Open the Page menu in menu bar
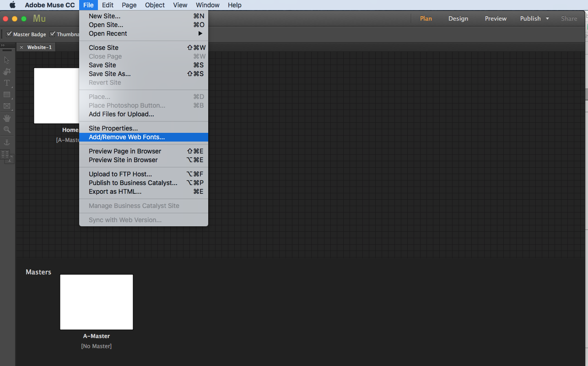Screen dimensions: 588x366 (x=129, y=5)
